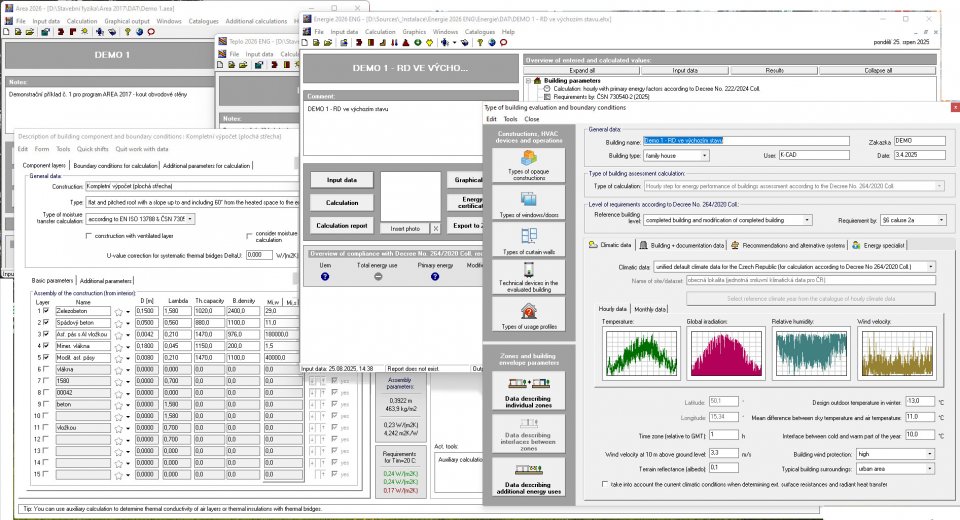The image size is (960, 520).
Task: Toggle checkbox for layer 2 Spádový beton
Action: point(45,323)
